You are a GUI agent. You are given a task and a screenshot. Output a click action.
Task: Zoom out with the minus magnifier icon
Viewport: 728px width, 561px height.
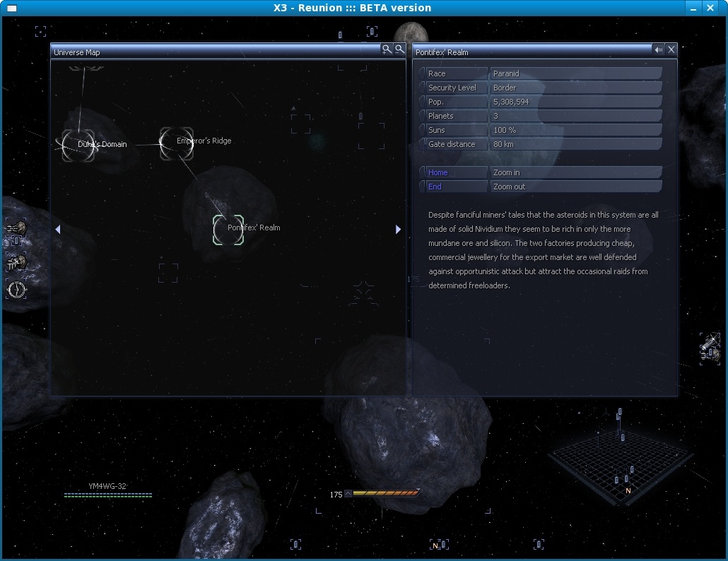pos(399,49)
